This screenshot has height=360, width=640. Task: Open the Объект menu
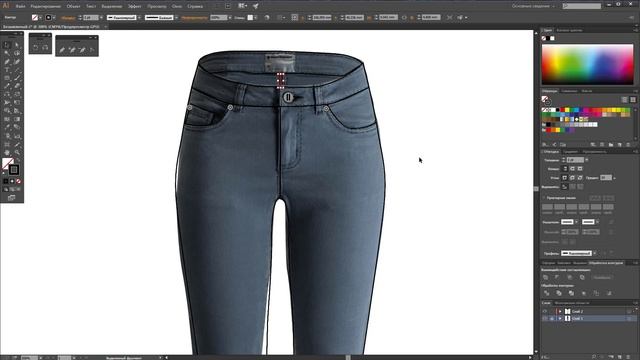coord(73,7)
